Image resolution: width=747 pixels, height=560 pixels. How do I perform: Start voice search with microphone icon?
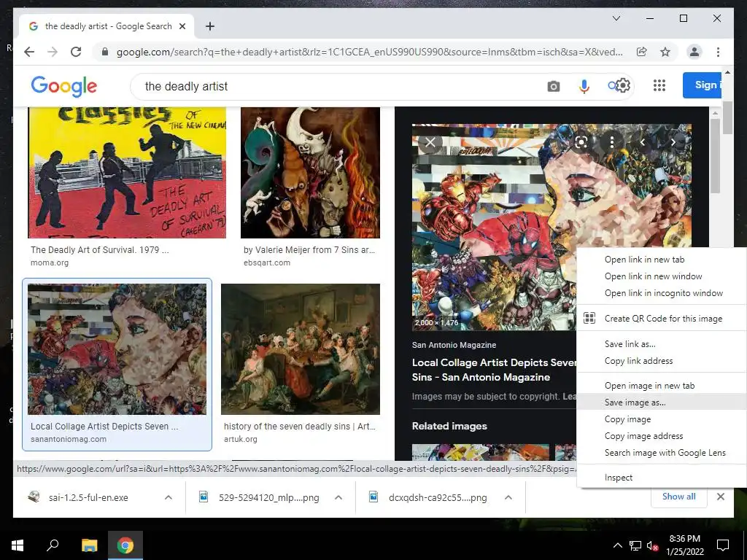click(x=584, y=86)
